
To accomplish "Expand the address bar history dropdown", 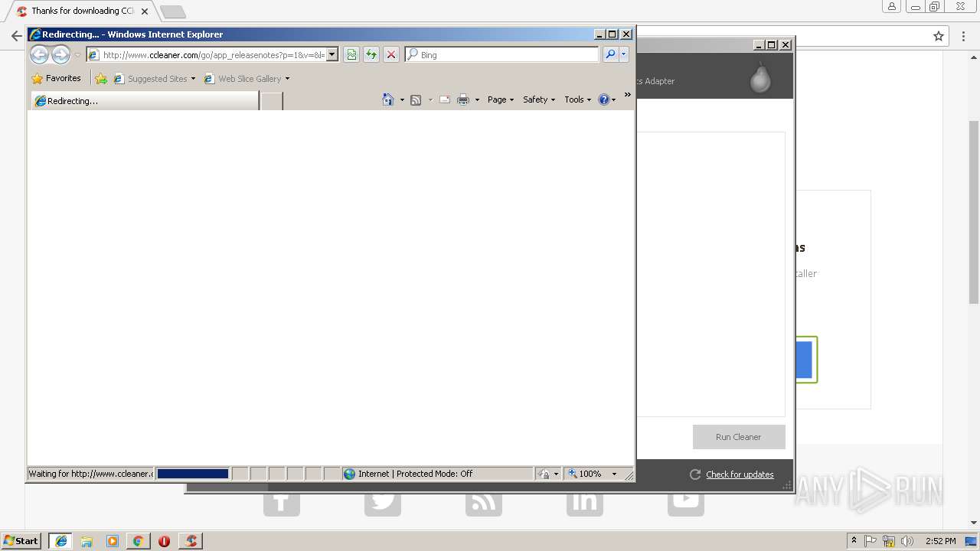I will [332, 55].
